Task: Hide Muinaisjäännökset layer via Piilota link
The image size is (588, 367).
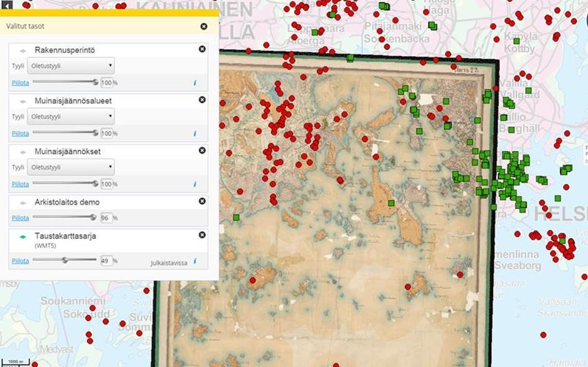Action: pyautogui.click(x=20, y=184)
